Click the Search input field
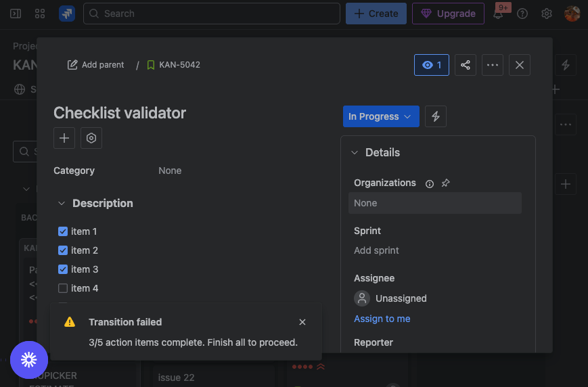 click(212, 14)
